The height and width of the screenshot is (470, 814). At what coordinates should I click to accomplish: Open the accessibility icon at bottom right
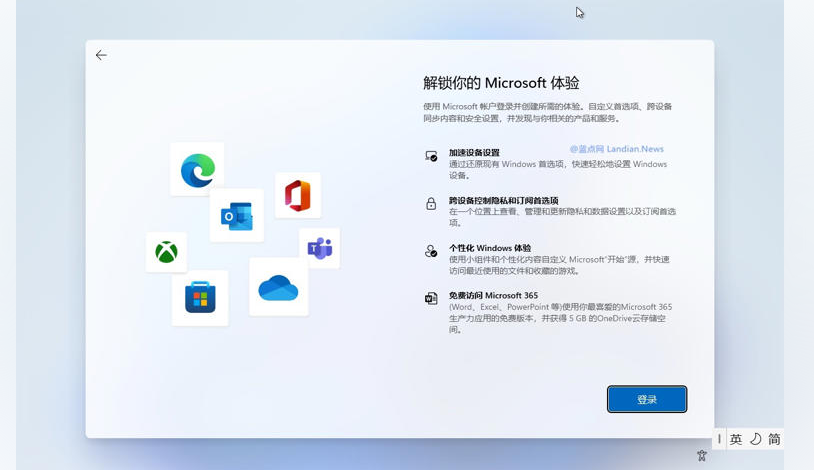pyautogui.click(x=702, y=456)
